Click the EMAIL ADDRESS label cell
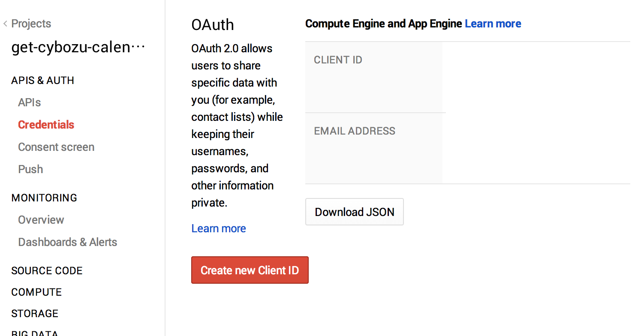Viewport: 644px width, 336px height. 374,148
